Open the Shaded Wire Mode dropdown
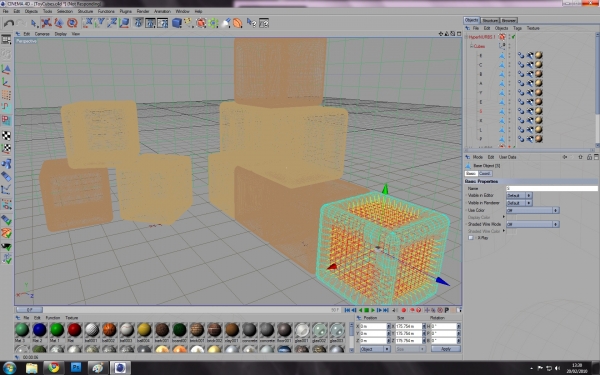600x375 pixels. pos(533,224)
